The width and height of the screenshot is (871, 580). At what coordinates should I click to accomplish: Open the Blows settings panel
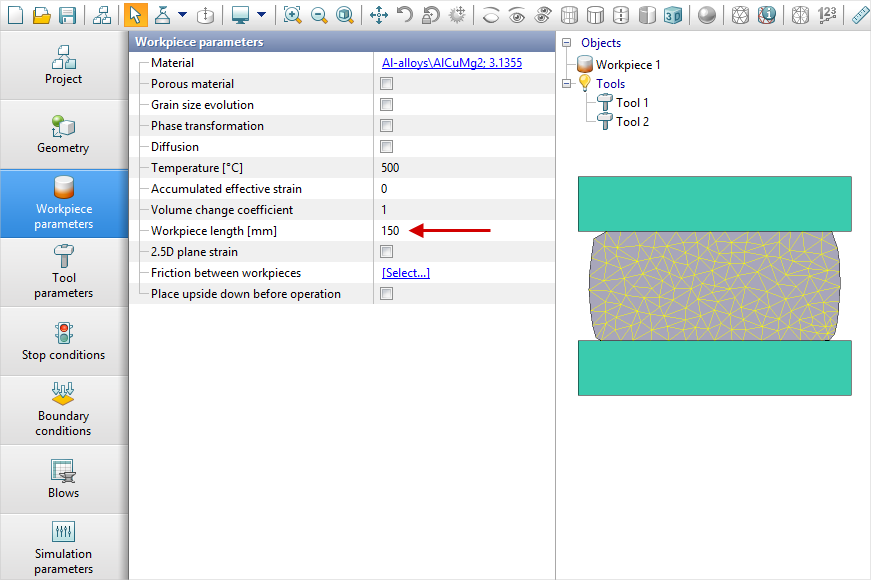pyautogui.click(x=63, y=478)
